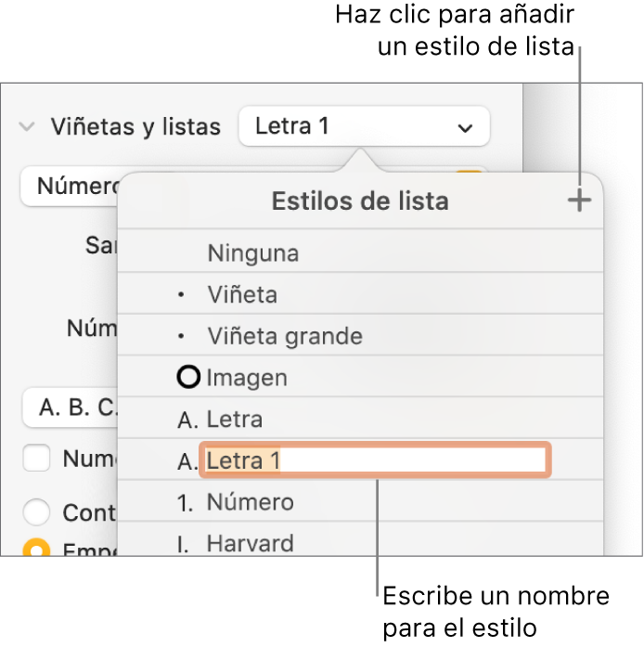Select the Emp... radio button
The image size is (644, 647).
(x=36, y=548)
